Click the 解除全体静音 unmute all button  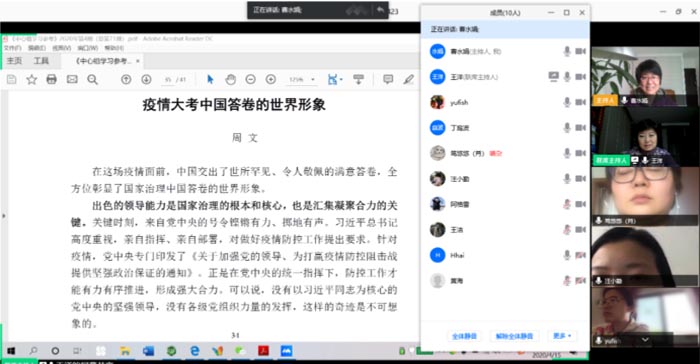pyautogui.click(x=514, y=336)
